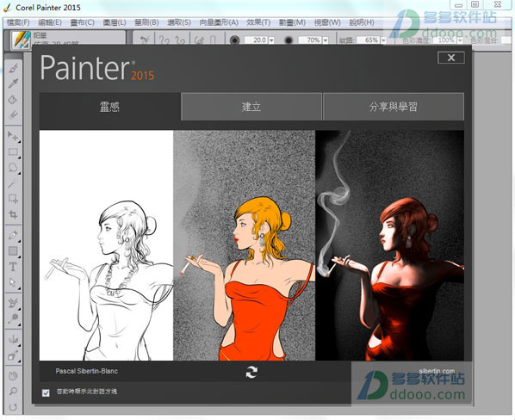
Task: Select the Dodge tool
Action: tap(13, 318)
